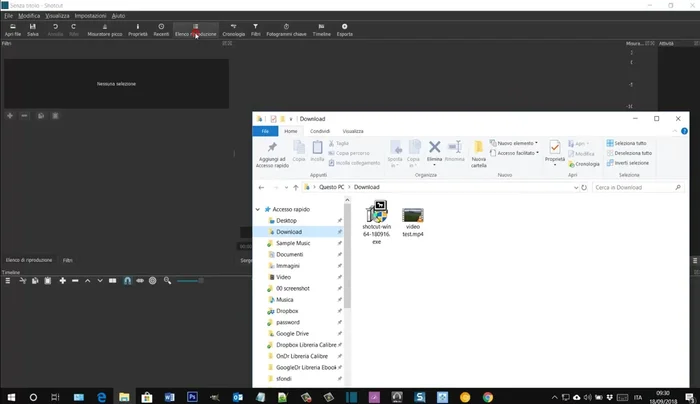Viewport: 700px width, 404px height.
Task: Click Seleziona tutto in the ribbon
Action: point(630,143)
